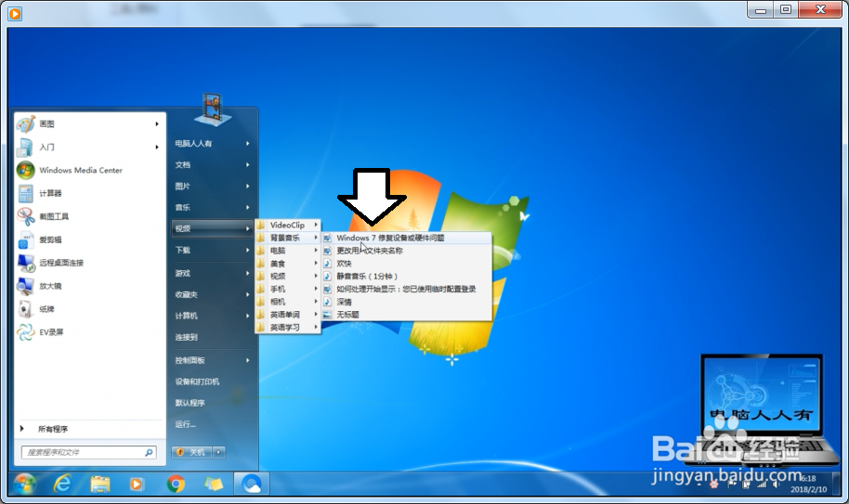Play 静音音乐（1分钟） audio file
This screenshot has width=849, height=504.
[x=407, y=277]
